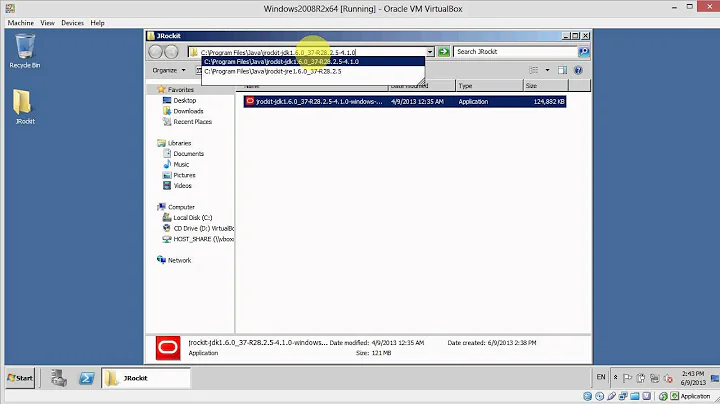Click the search magnifier icon in the JRockit search box
The image size is (720, 404).
pyautogui.click(x=584, y=52)
